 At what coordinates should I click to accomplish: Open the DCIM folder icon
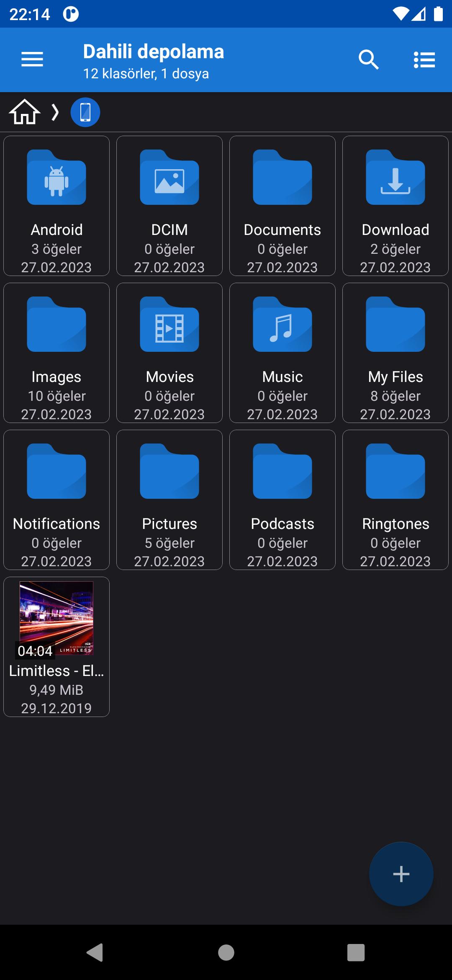(x=169, y=177)
